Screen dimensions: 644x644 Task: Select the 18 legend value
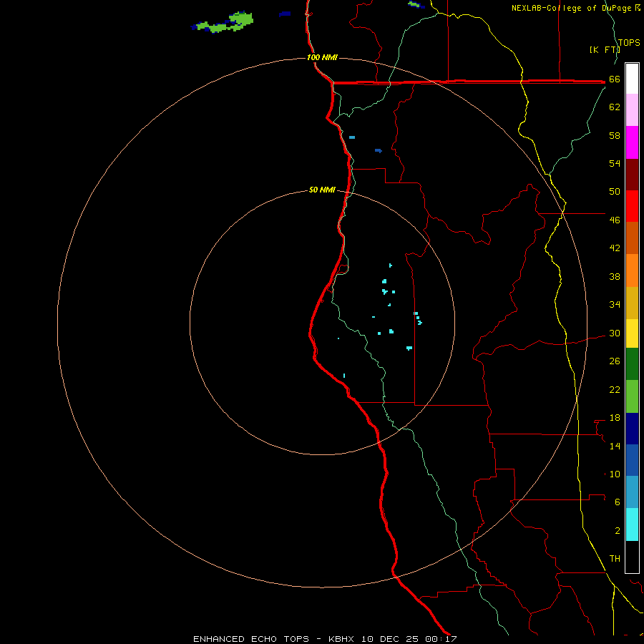[615, 418]
